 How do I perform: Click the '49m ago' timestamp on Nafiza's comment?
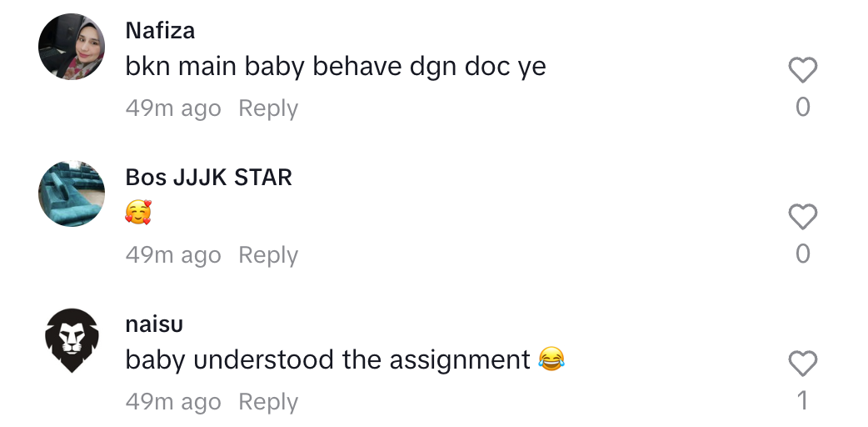pyautogui.click(x=173, y=108)
